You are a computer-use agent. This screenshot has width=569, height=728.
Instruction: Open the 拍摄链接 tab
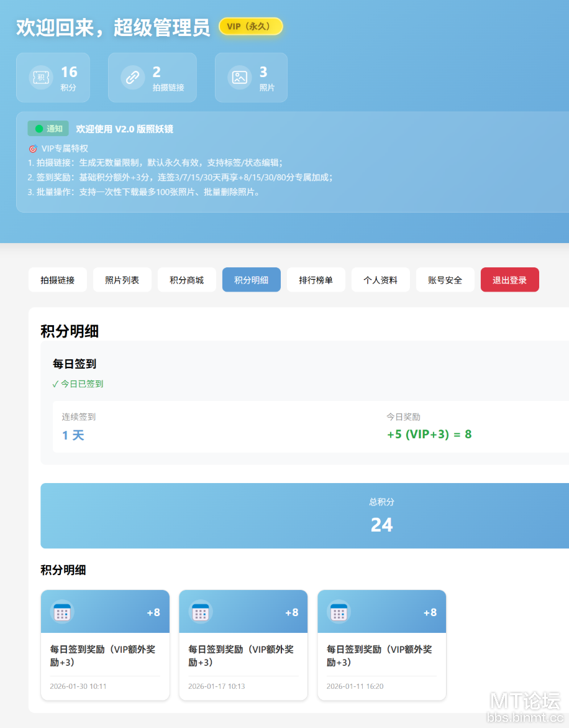tap(58, 280)
